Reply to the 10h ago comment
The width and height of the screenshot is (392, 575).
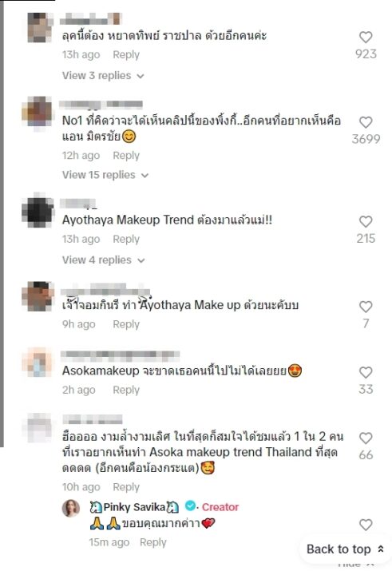(x=126, y=487)
